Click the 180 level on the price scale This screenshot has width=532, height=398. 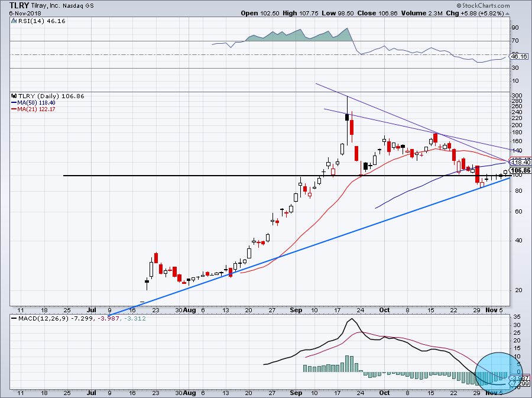517,132
